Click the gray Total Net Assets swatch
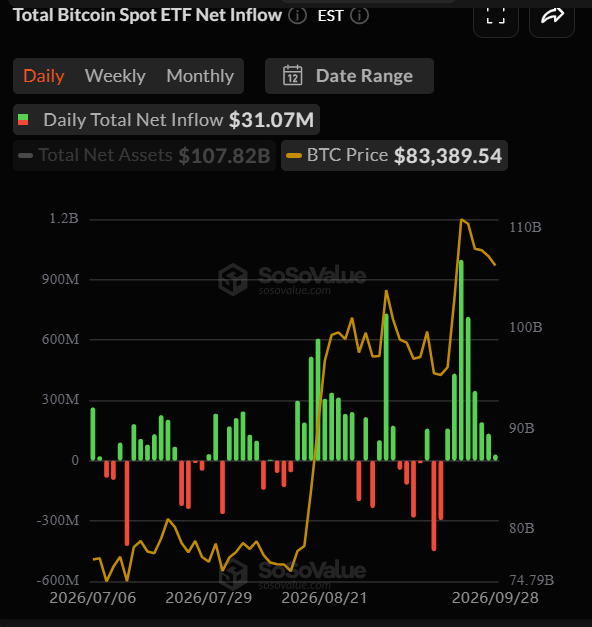This screenshot has width=592, height=627. pyautogui.click(x=26, y=156)
